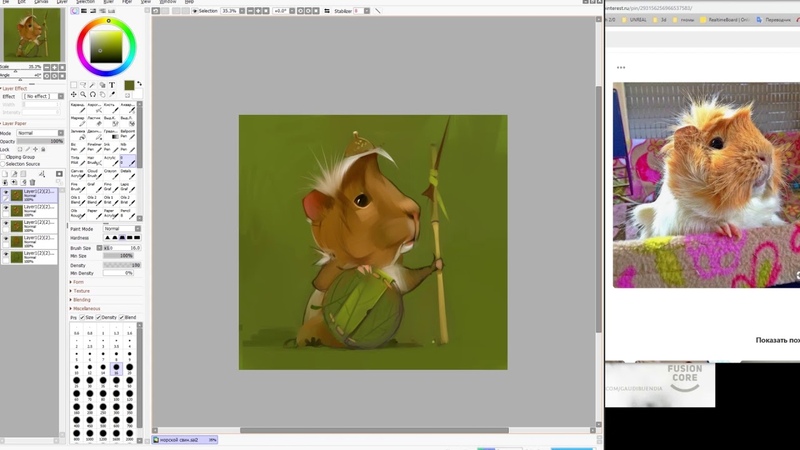
Task: Switch to the open document tab at bottom
Action: [x=185, y=439]
